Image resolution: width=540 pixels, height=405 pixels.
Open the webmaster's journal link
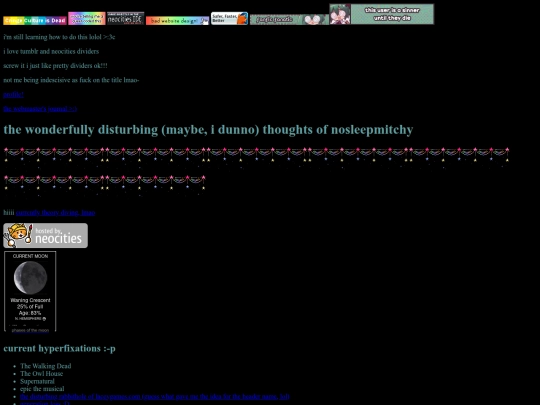40,109
